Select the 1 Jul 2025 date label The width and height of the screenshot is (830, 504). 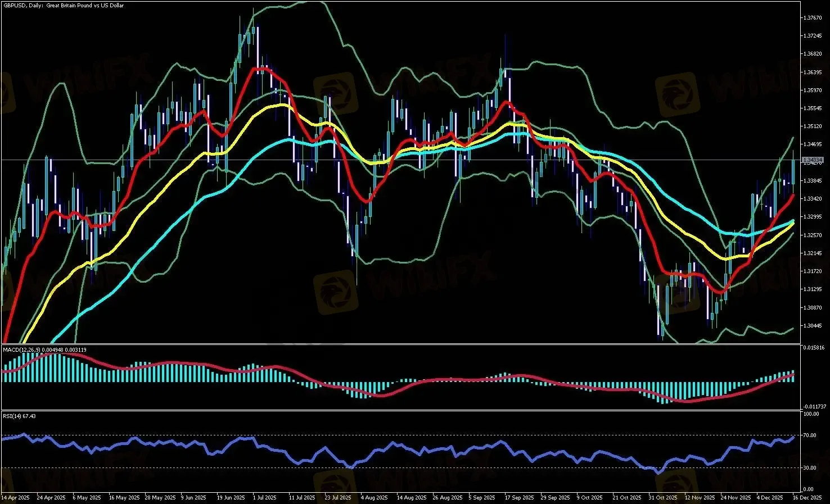coord(264,498)
